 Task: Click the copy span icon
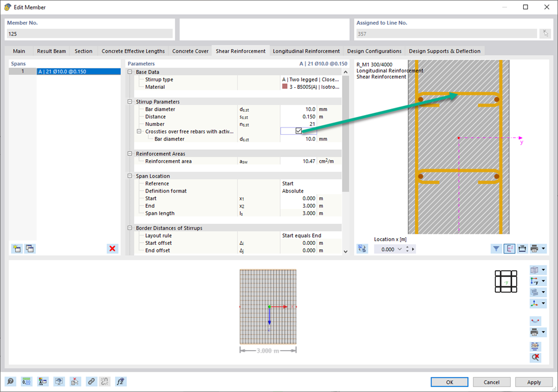point(30,249)
